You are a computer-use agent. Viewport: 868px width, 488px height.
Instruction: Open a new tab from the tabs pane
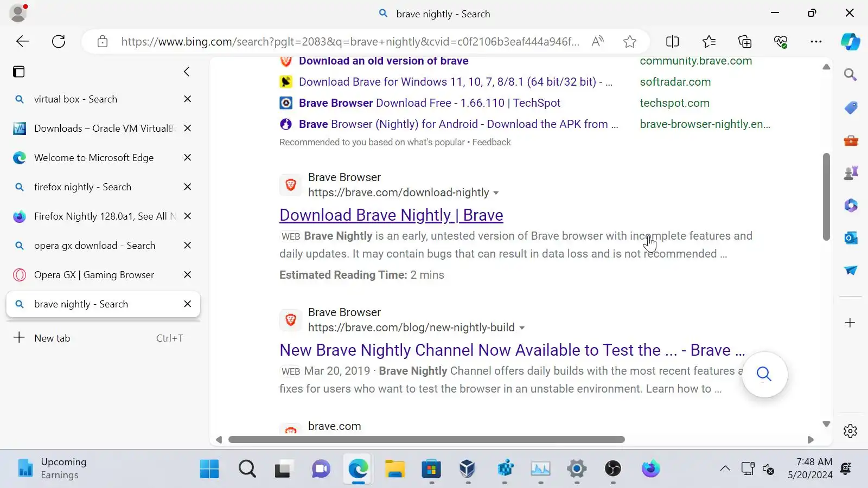click(103, 338)
